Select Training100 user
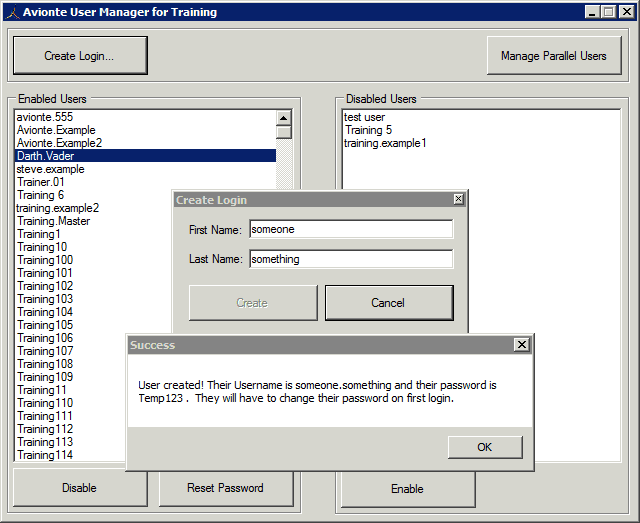 tap(93, 260)
